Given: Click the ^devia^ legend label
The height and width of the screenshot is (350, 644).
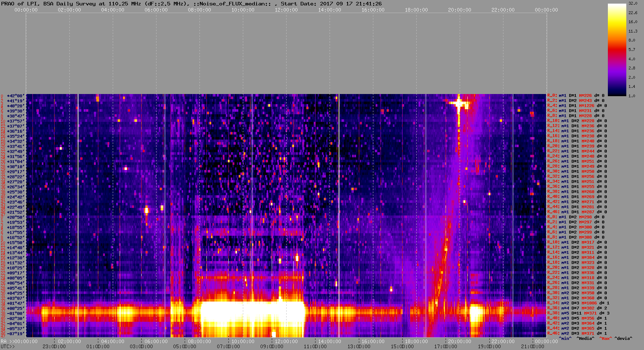Looking at the screenshot, I should [x=623, y=338].
